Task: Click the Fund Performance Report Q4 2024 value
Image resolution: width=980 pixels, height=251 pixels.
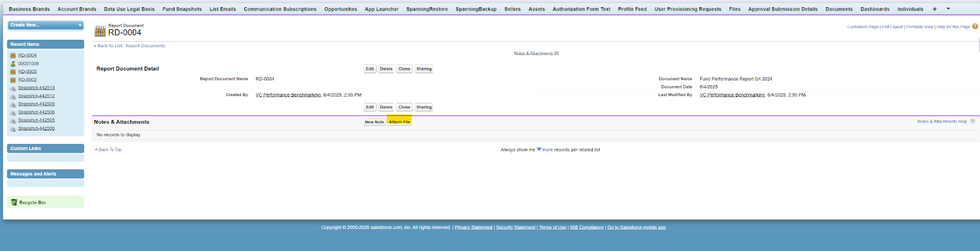Action: (x=736, y=79)
